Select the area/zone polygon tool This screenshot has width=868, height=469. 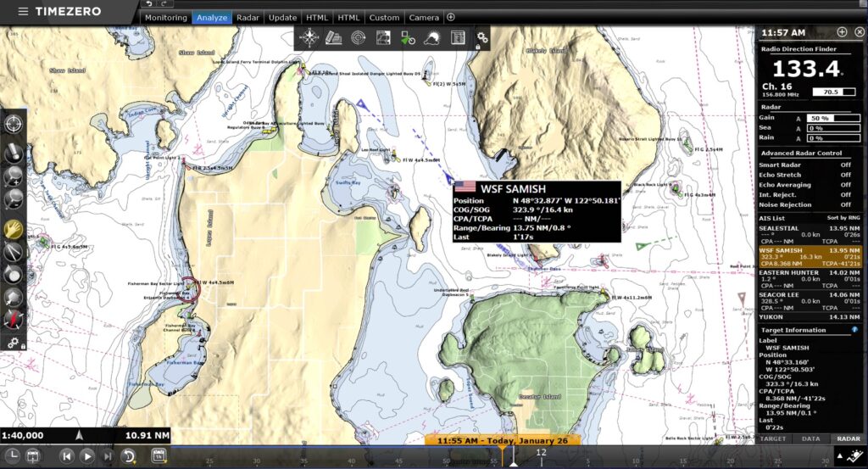pos(14,298)
